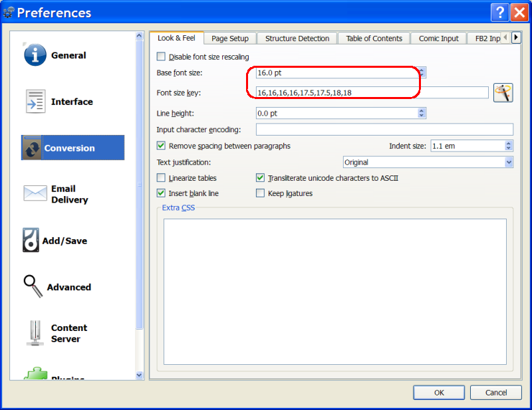532x410 pixels.
Task: Increase Line height with up arrow
Action: 422,110
